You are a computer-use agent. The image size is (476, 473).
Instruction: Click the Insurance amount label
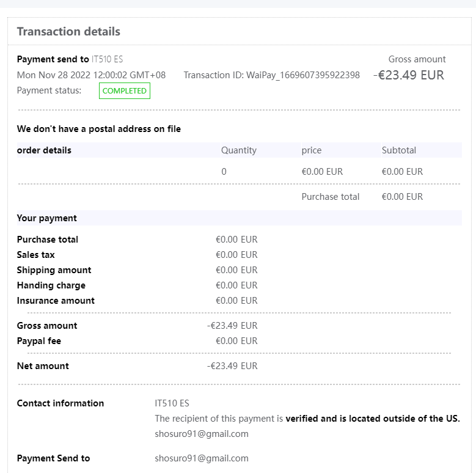[56, 301]
